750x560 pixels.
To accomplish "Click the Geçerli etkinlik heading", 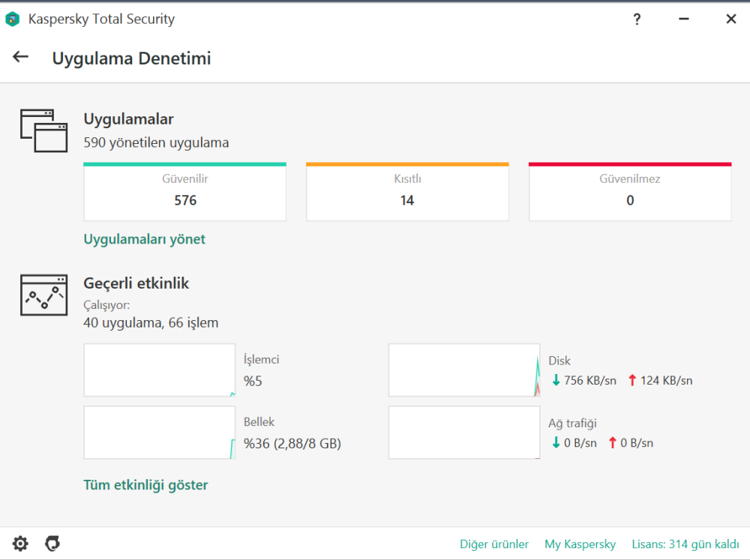I will 136,283.
